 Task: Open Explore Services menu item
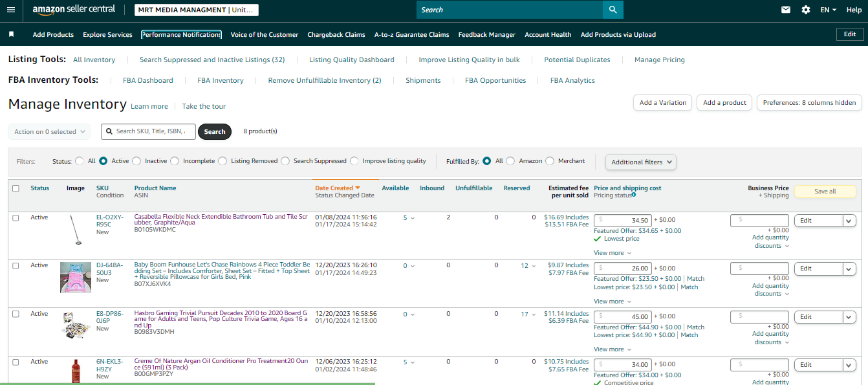107,35
